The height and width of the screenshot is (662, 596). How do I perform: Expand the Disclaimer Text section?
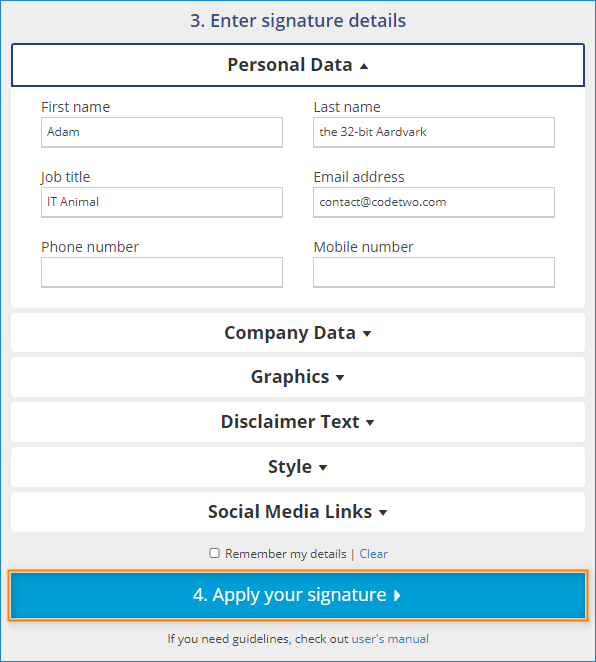(x=298, y=422)
